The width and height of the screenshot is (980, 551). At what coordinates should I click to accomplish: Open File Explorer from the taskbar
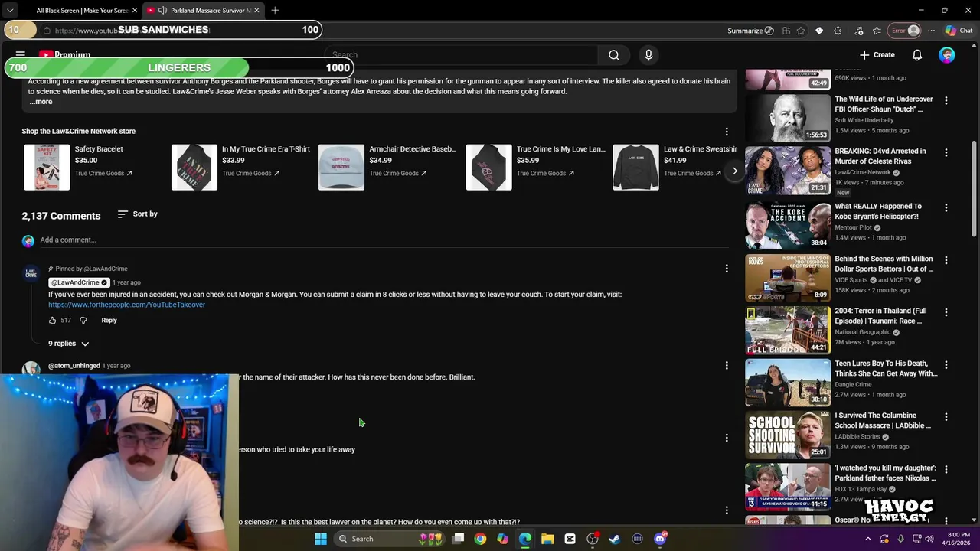click(547, 539)
